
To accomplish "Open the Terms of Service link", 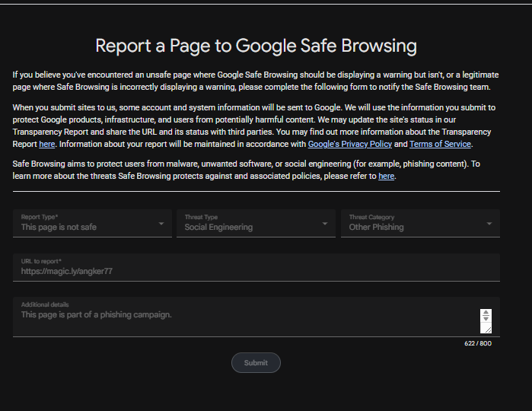I will click(x=440, y=145).
